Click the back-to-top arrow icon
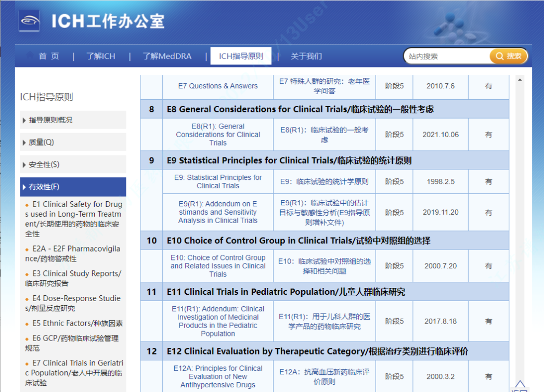This screenshot has height=392, width=544. point(520,384)
